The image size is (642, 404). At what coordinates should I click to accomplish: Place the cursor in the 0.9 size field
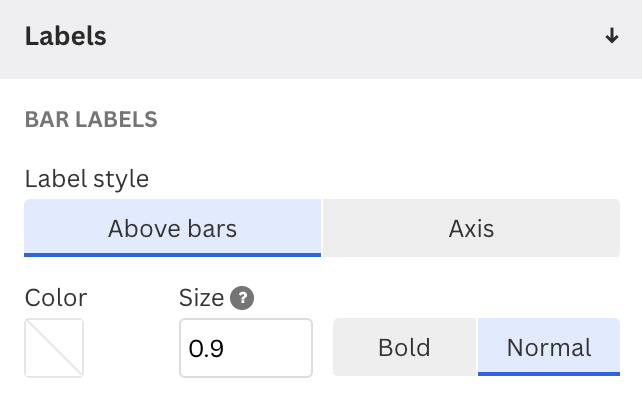pos(246,348)
